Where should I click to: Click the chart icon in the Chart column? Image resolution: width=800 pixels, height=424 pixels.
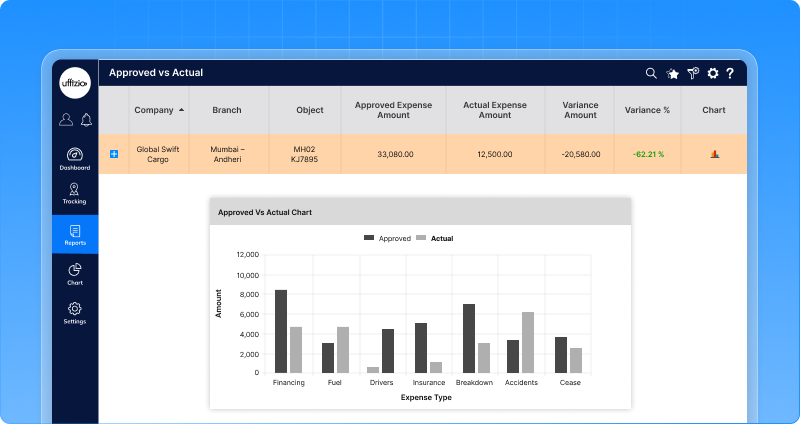coord(714,154)
